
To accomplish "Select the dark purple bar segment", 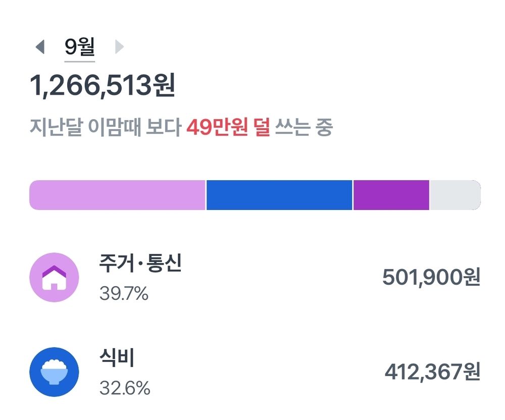I will pyautogui.click(x=391, y=195).
